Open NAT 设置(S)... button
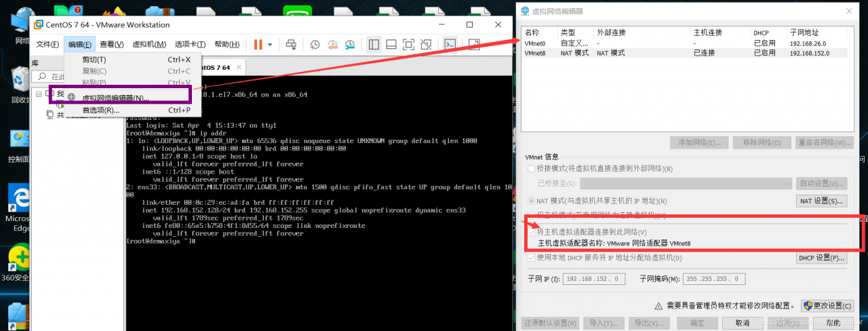The image size is (868, 331). click(821, 201)
